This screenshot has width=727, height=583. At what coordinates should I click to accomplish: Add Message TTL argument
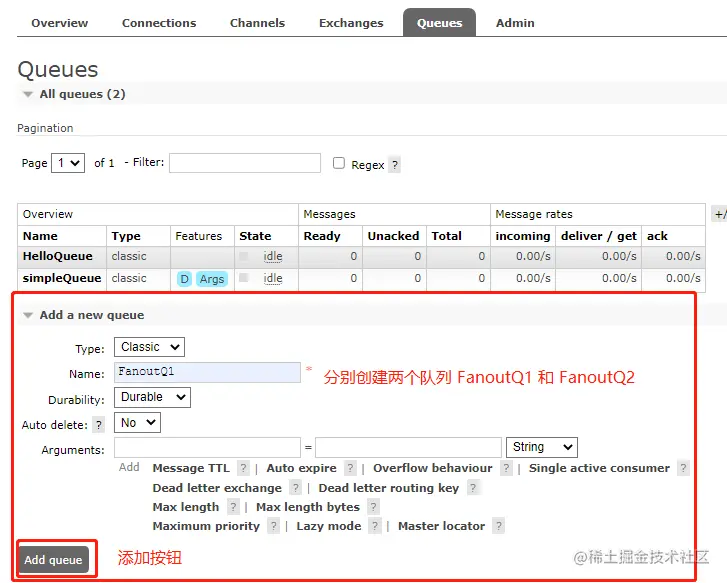coord(191,468)
